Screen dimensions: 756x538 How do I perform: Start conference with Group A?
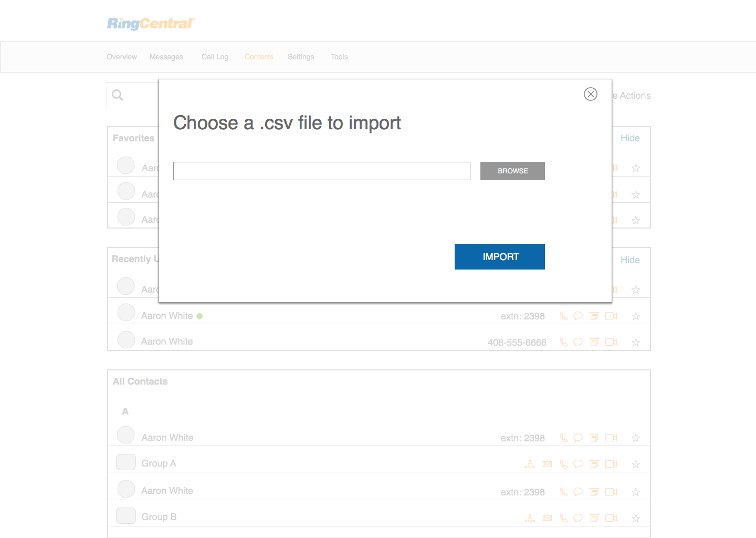[530, 464]
